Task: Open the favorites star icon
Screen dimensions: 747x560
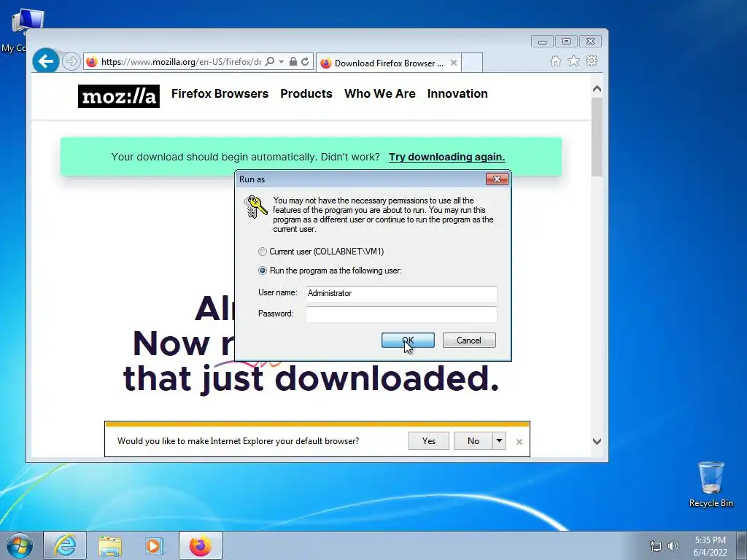Action: [573, 61]
